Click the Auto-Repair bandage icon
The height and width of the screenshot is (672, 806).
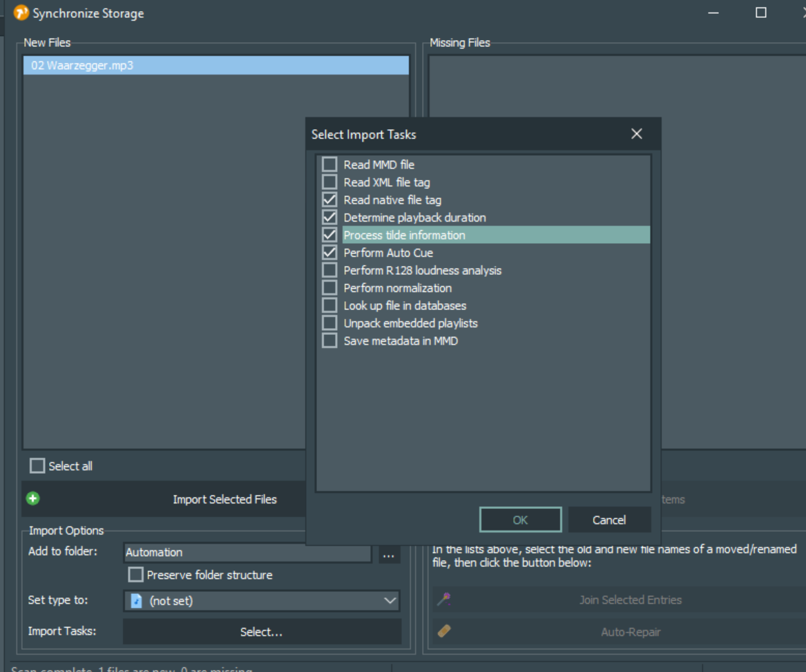pyautogui.click(x=444, y=631)
